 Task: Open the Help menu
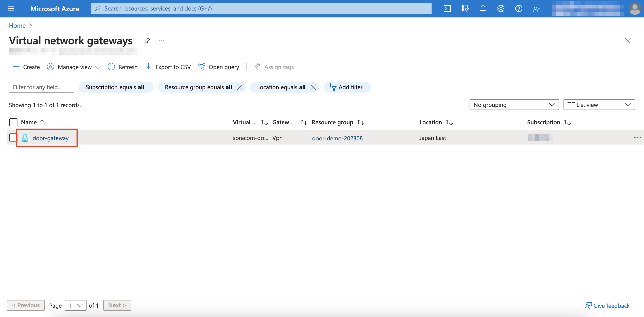519,8
